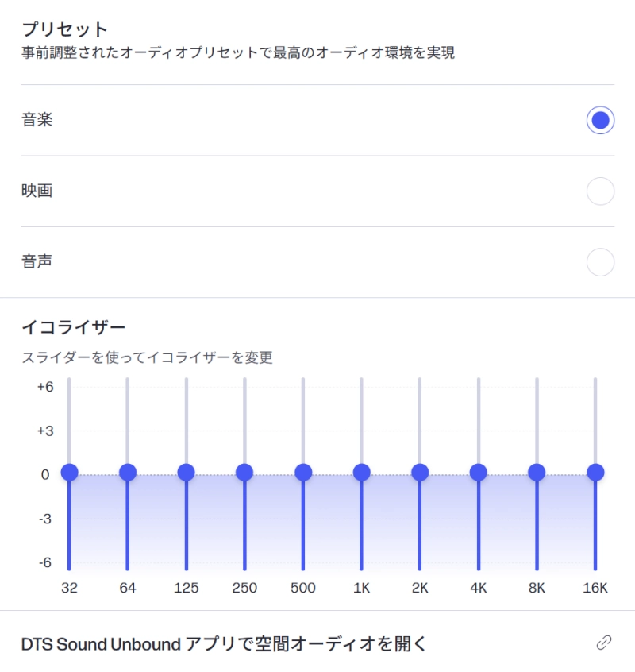Click the 8K equalizer slider handle
The width and height of the screenshot is (635, 672).
click(536, 472)
